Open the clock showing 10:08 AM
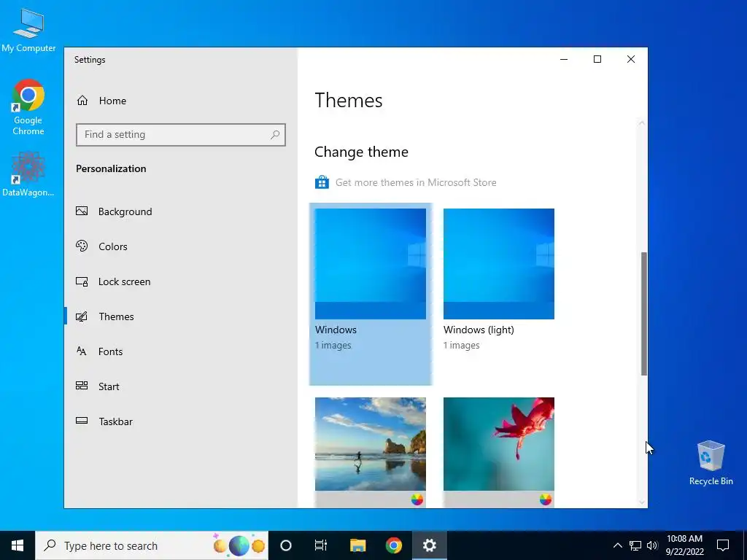 pyautogui.click(x=684, y=545)
